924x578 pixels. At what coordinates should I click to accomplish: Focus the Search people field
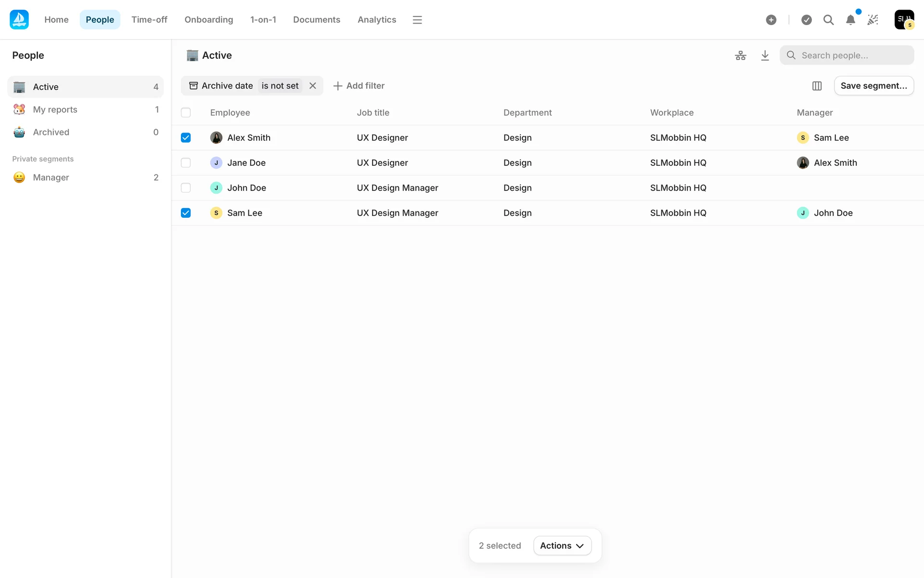click(852, 55)
